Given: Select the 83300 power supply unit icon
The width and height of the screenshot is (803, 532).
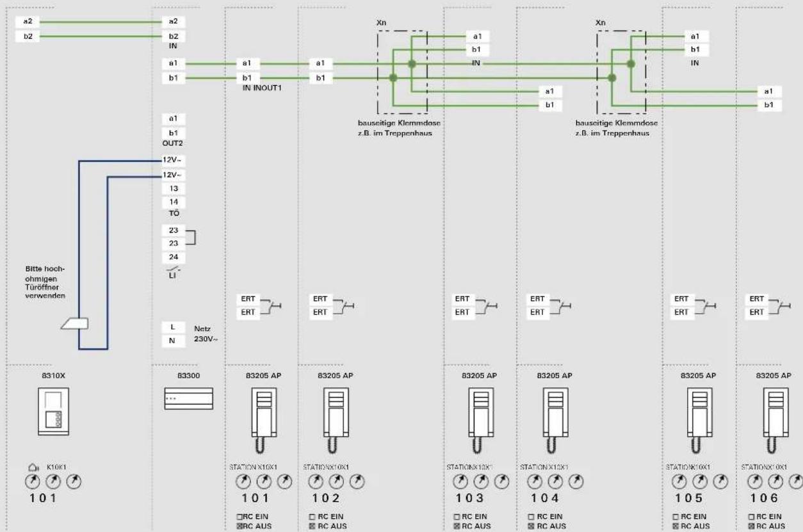Looking at the screenshot, I should click(188, 398).
